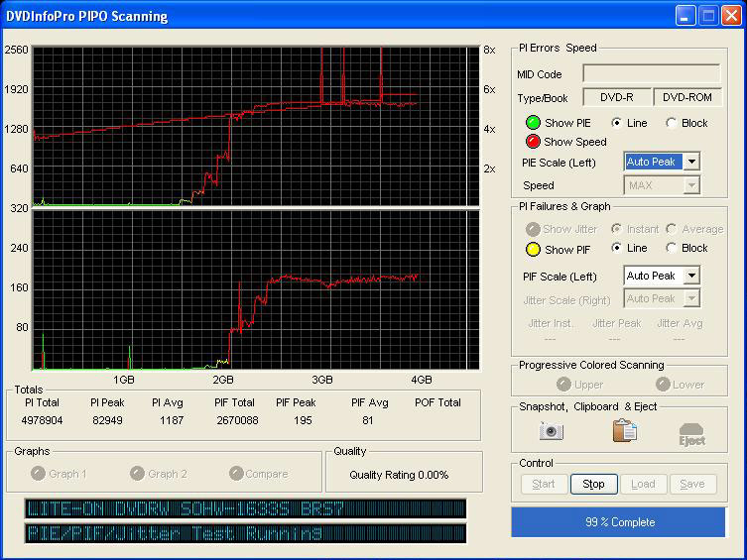Click the Graph 2 indicator
The image size is (747, 560).
(137, 474)
